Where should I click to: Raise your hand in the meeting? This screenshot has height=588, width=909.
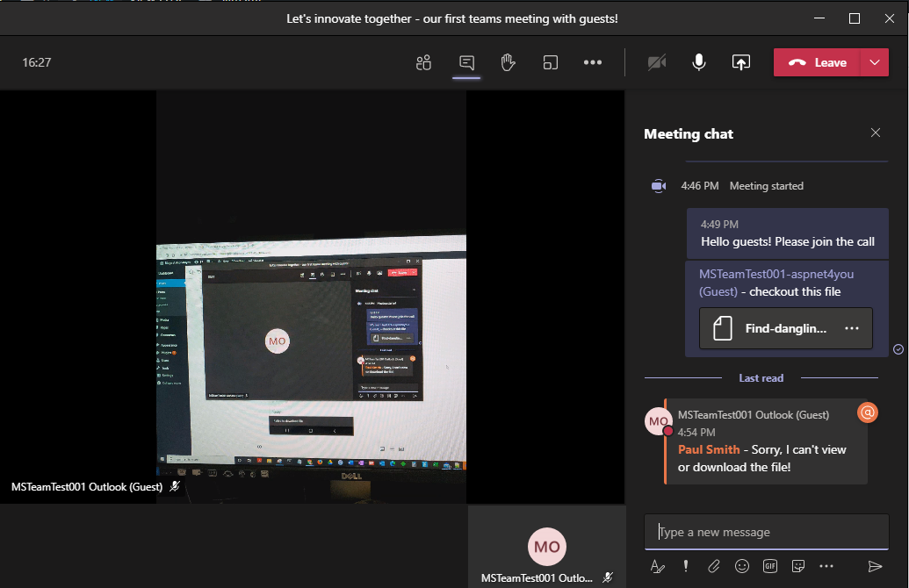click(x=509, y=62)
